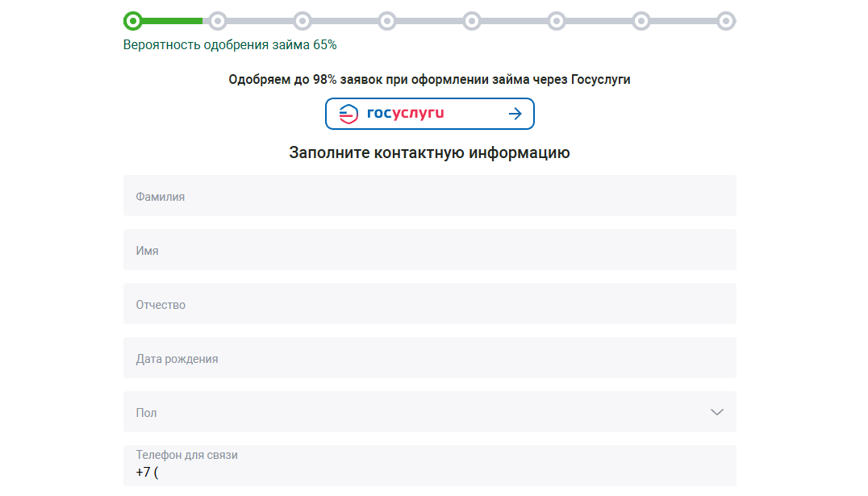
Task: Click the arrow icon in Госуслуги button
Action: pos(515,114)
